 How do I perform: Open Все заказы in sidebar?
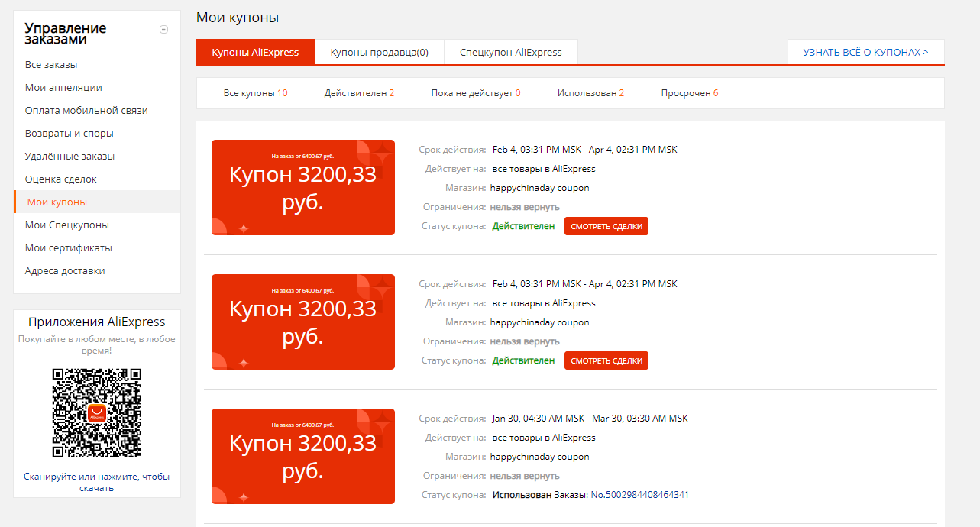pos(51,65)
